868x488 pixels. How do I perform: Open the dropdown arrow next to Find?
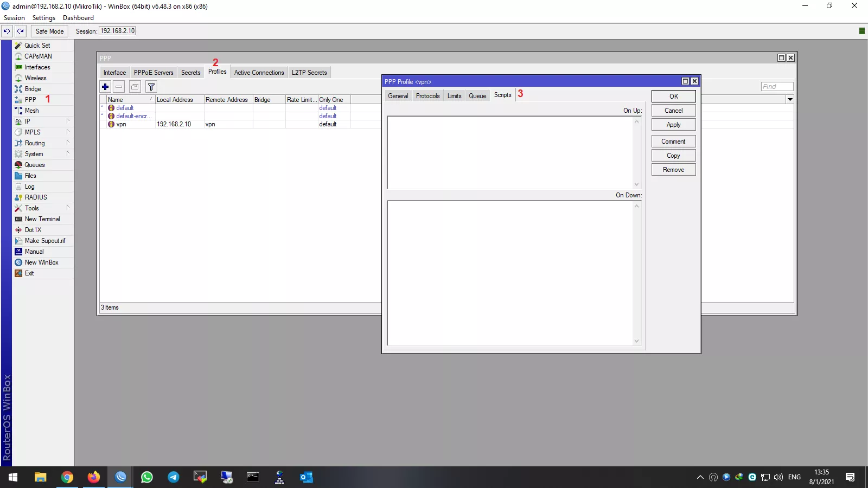[x=790, y=100]
